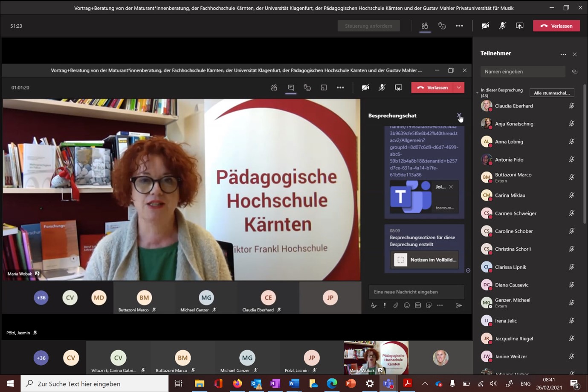The width and height of the screenshot is (588, 392).
Task: Open PowerPoint from the Windows taskbar
Action: tap(351, 383)
